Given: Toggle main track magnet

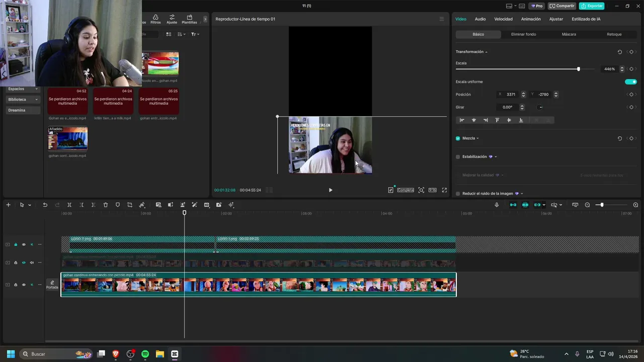Looking at the screenshot, I should [513, 205].
